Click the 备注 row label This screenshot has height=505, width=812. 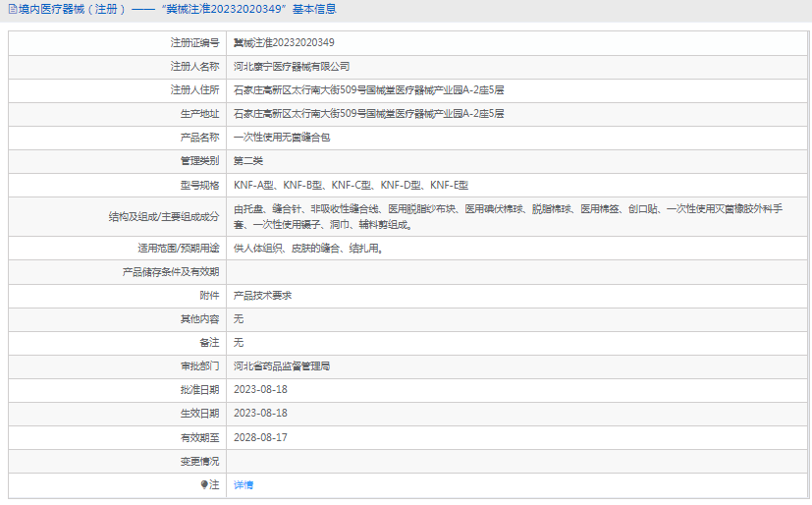click(x=210, y=343)
